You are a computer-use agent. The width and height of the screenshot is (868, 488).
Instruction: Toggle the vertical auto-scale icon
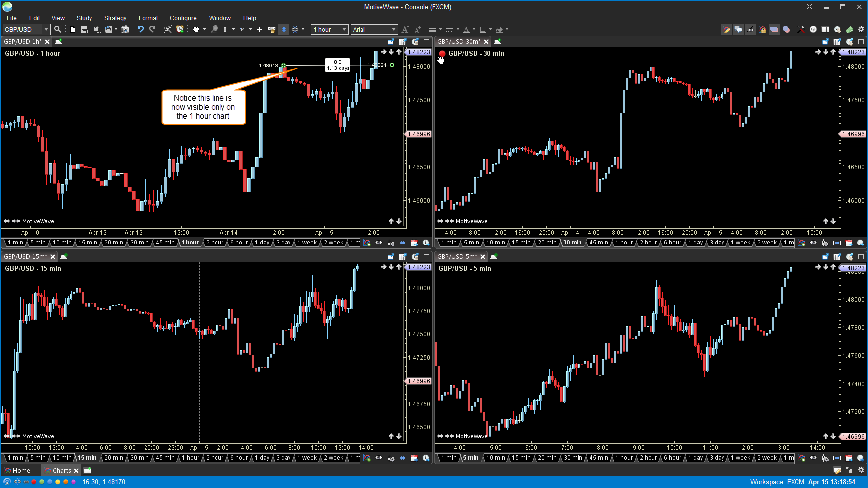coord(284,29)
